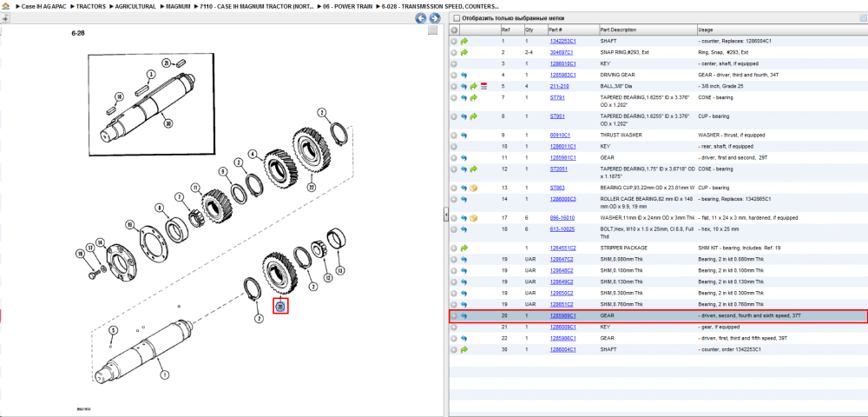Open part number link 1264551C2
868x417 pixels.
[562, 248]
